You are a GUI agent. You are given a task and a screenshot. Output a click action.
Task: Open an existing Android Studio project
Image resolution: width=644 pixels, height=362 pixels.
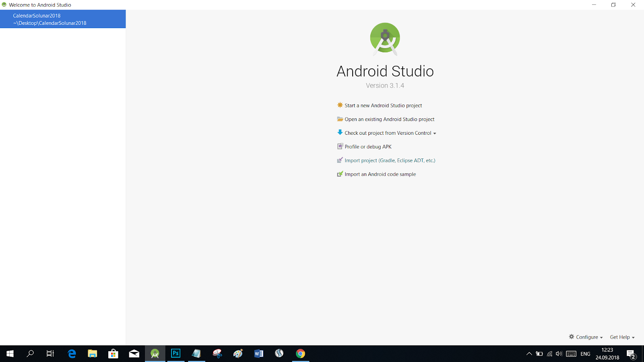tap(390, 119)
